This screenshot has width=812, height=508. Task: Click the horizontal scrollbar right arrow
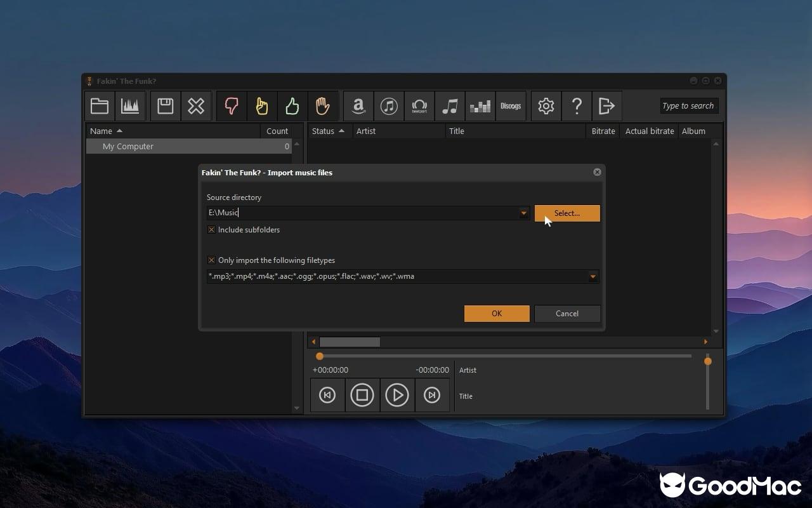click(x=705, y=342)
